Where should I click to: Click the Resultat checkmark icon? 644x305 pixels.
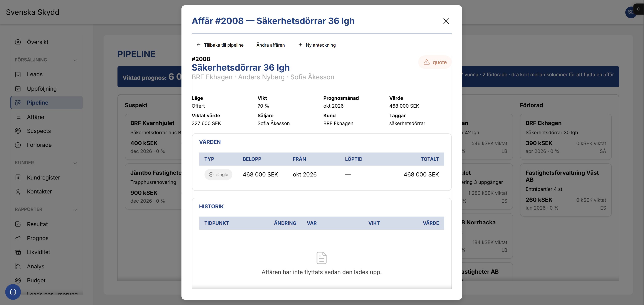tap(18, 224)
